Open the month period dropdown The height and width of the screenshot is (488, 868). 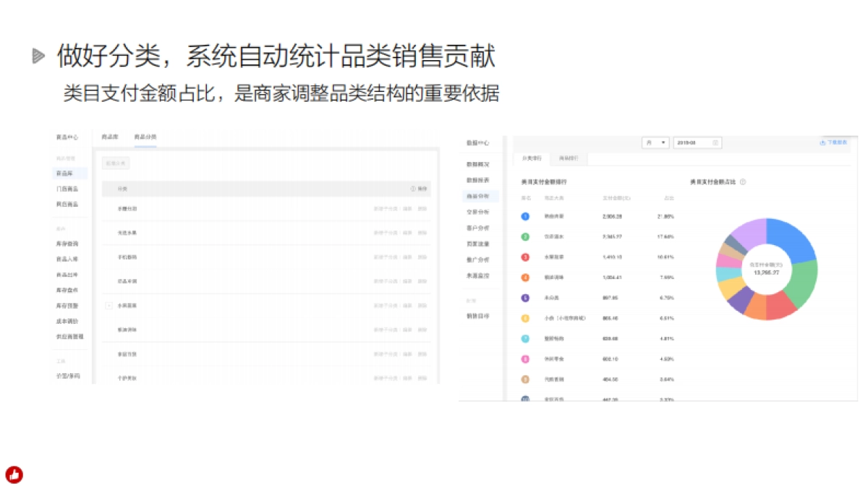(x=655, y=143)
